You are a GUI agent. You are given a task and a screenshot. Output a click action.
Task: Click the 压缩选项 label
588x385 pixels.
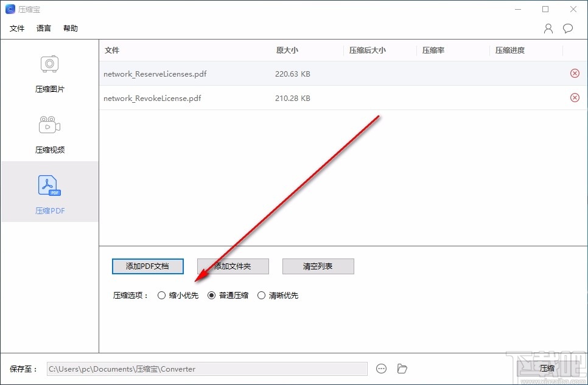[130, 296]
